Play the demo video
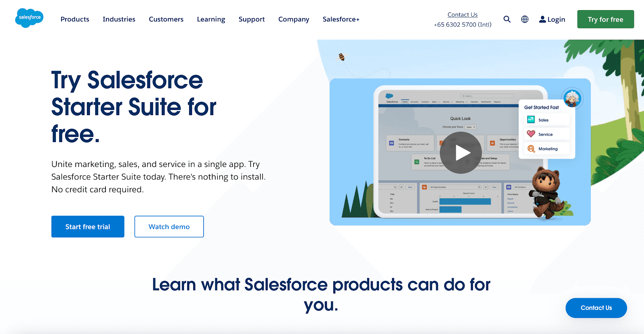The image size is (644, 334). (460, 153)
